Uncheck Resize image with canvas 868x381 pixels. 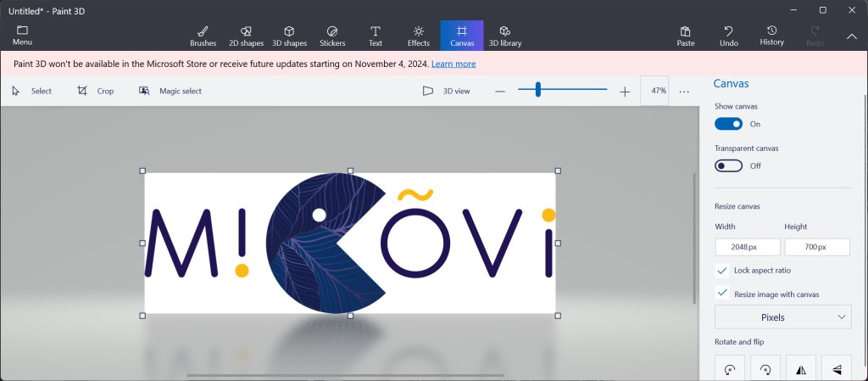coord(722,294)
